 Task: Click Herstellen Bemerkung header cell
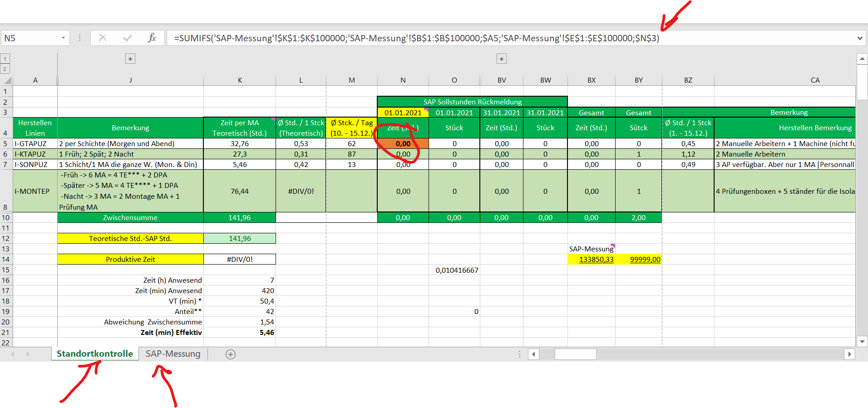pyautogui.click(x=784, y=128)
